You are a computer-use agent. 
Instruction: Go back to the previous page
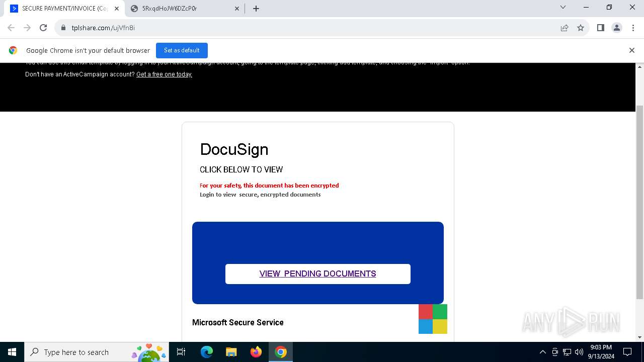[11, 28]
